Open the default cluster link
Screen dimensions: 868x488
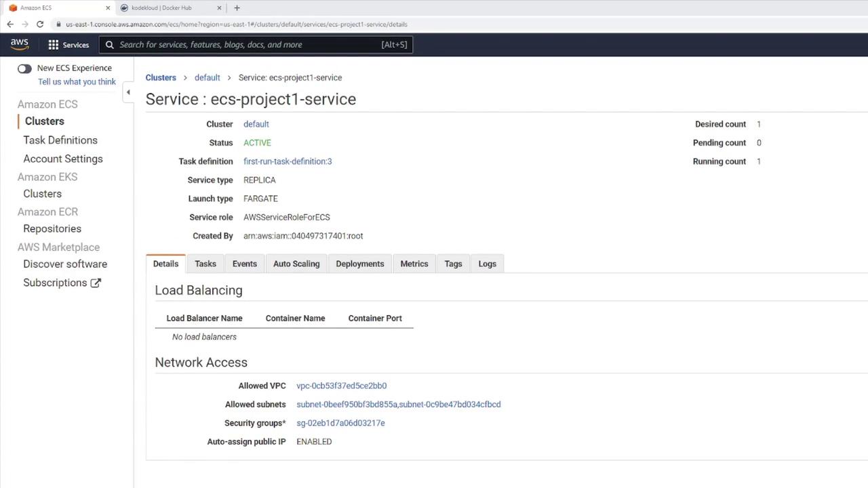tap(256, 124)
